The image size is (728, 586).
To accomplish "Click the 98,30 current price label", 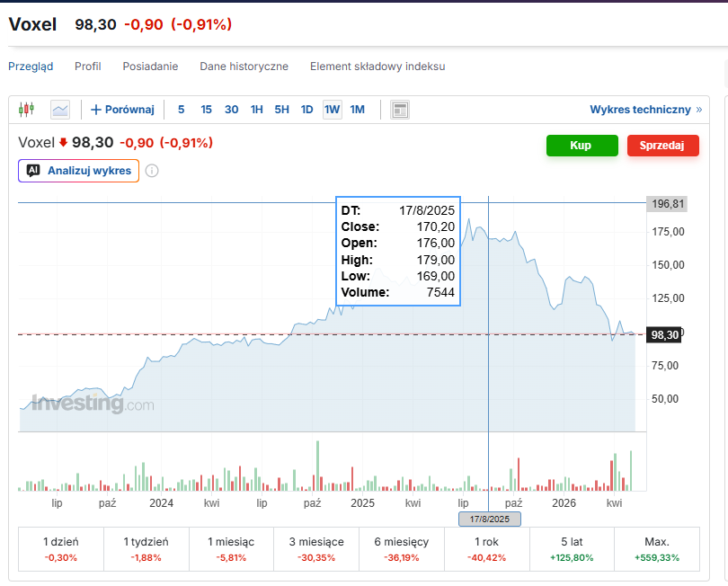I will [664, 334].
